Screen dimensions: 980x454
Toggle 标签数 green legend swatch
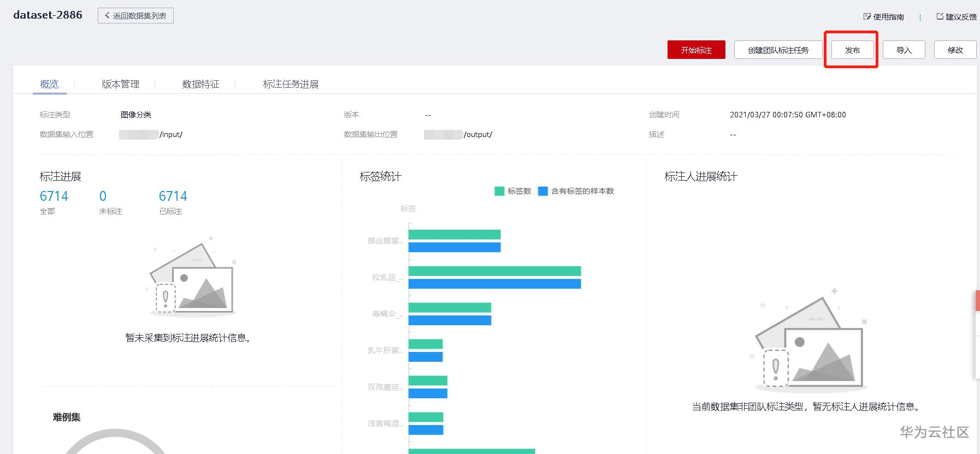pyautogui.click(x=499, y=191)
